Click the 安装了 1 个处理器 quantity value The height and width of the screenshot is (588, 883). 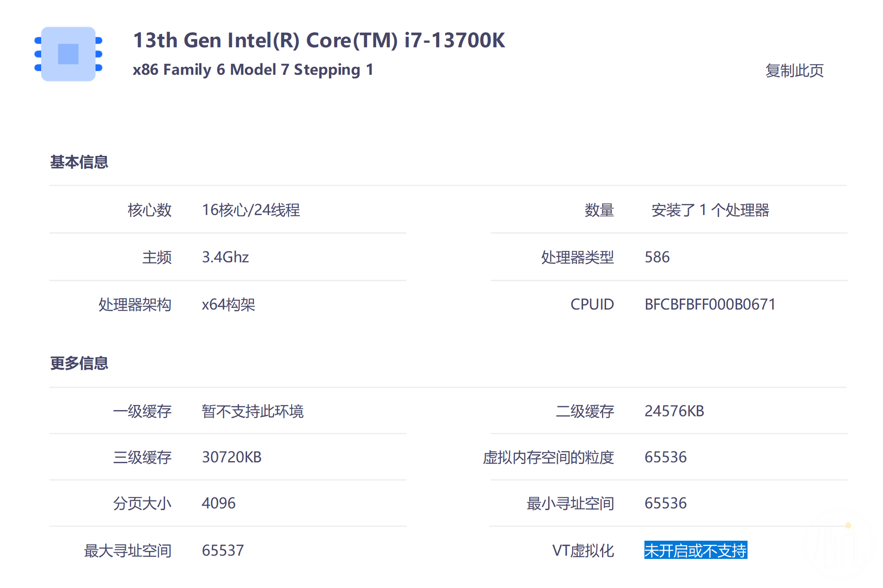point(710,210)
